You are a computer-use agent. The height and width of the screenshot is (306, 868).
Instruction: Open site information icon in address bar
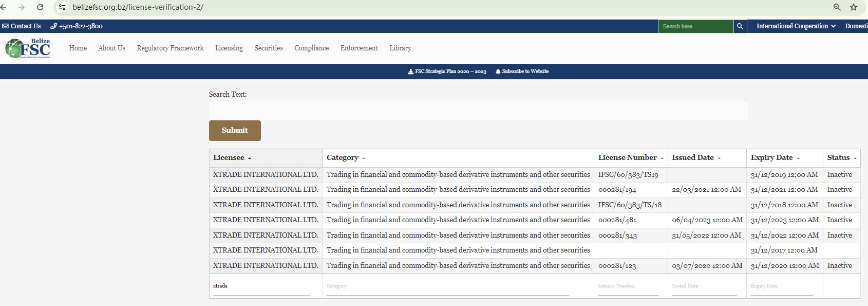62,7
